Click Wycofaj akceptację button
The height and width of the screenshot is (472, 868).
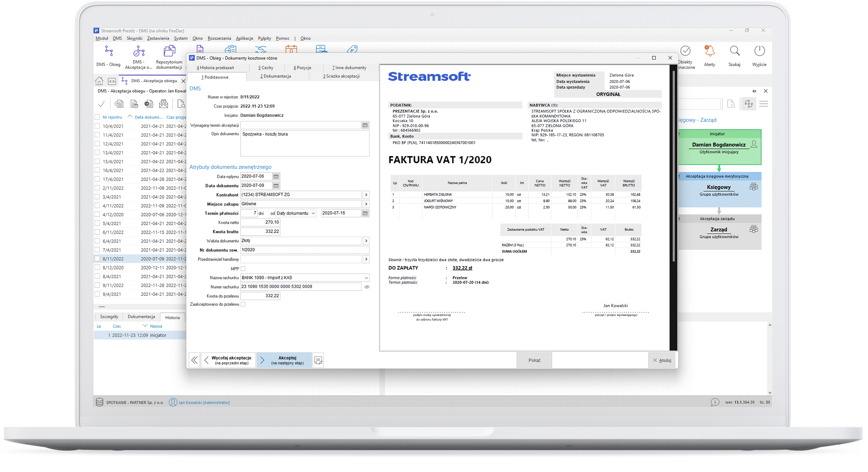[228, 360]
